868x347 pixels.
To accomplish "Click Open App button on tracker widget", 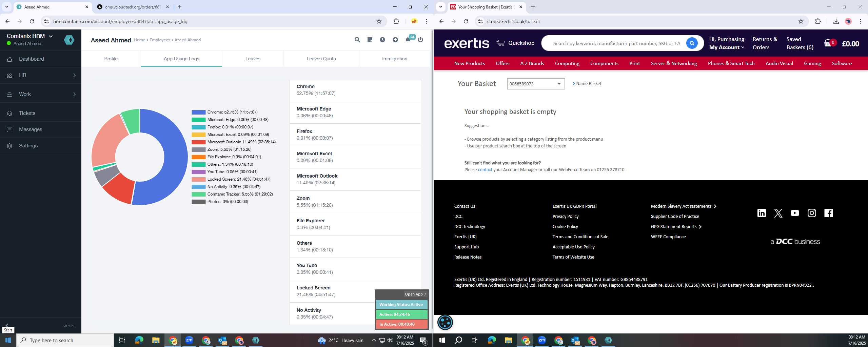I will pos(415,294).
